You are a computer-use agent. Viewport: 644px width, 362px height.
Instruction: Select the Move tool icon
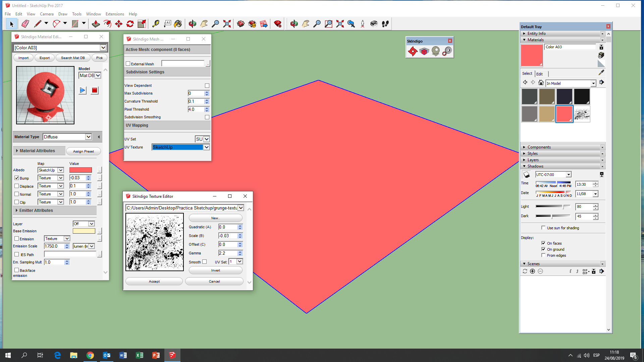(119, 24)
